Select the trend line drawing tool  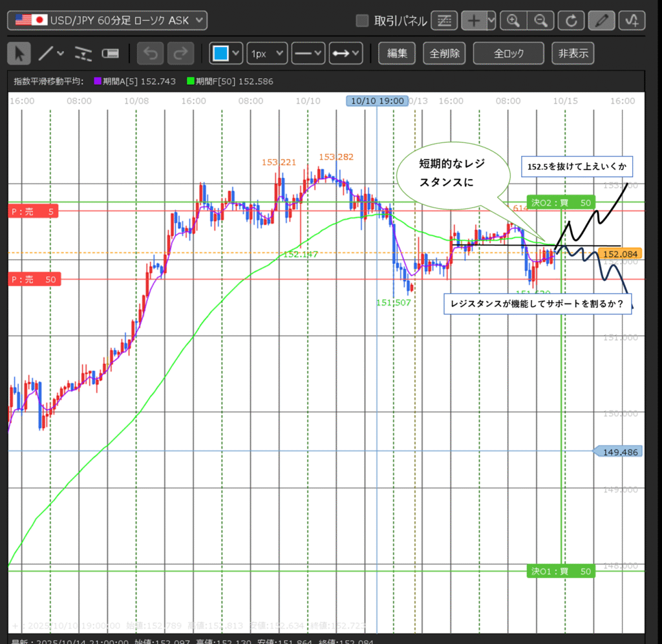coord(46,54)
